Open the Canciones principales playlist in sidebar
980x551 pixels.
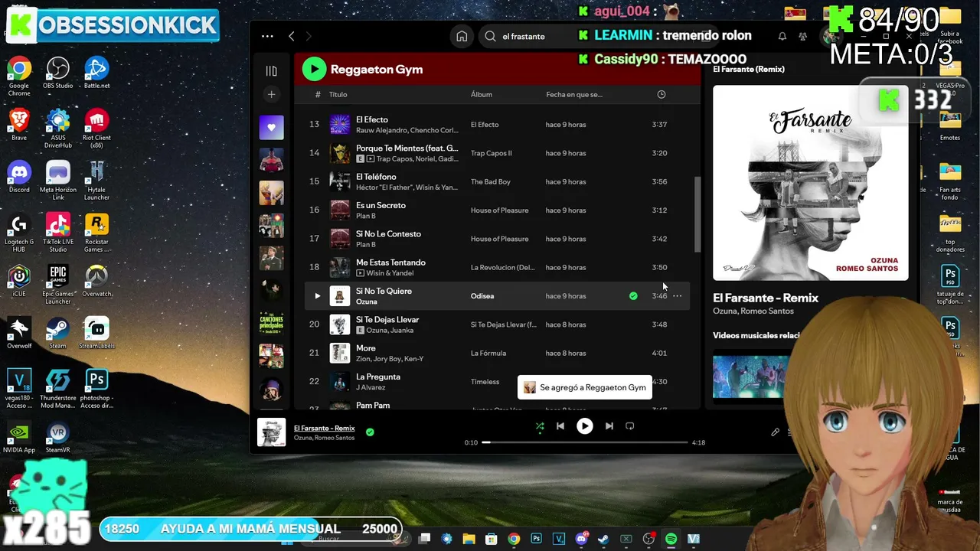pyautogui.click(x=271, y=324)
